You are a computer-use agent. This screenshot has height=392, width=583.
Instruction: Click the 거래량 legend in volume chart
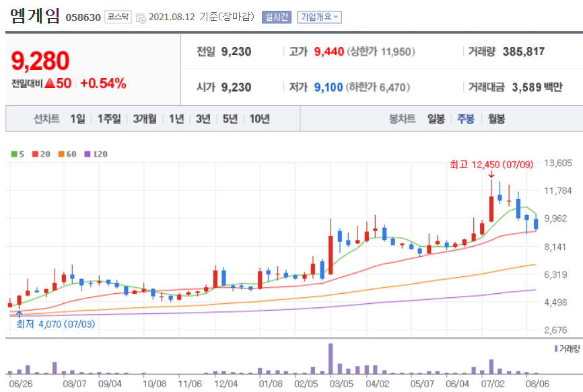(x=567, y=348)
